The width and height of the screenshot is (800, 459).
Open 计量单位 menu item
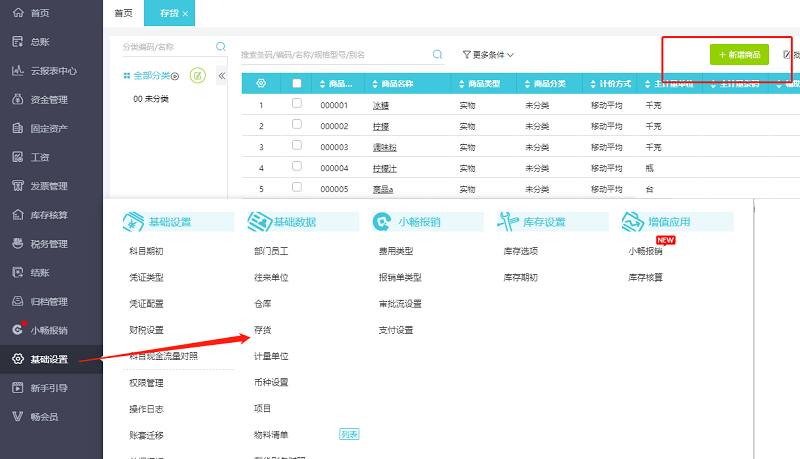(x=271, y=356)
